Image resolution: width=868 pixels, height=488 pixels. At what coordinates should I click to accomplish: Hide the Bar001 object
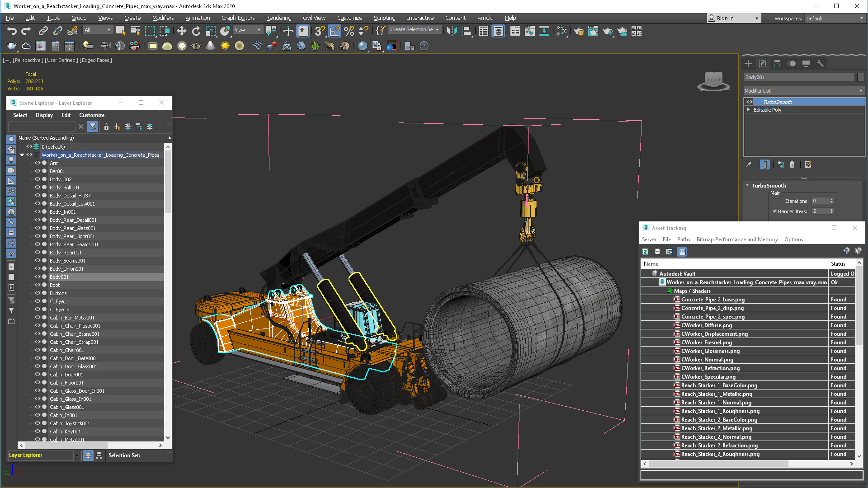pyautogui.click(x=38, y=171)
